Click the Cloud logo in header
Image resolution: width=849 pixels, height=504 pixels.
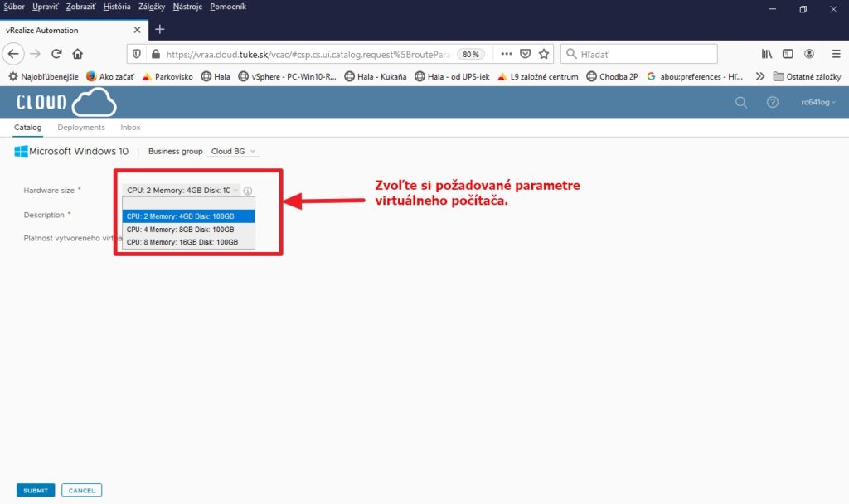(x=66, y=102)
